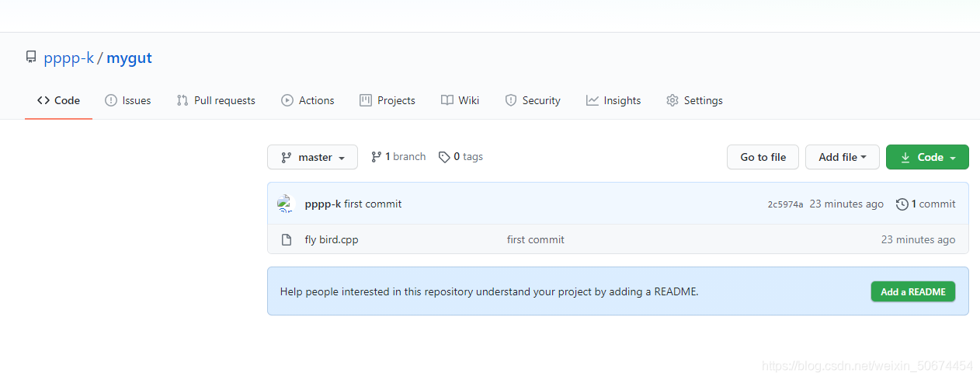View the 0 tags link
The width and height of the screenshot is (980, 380).
[x=460, y=156]
